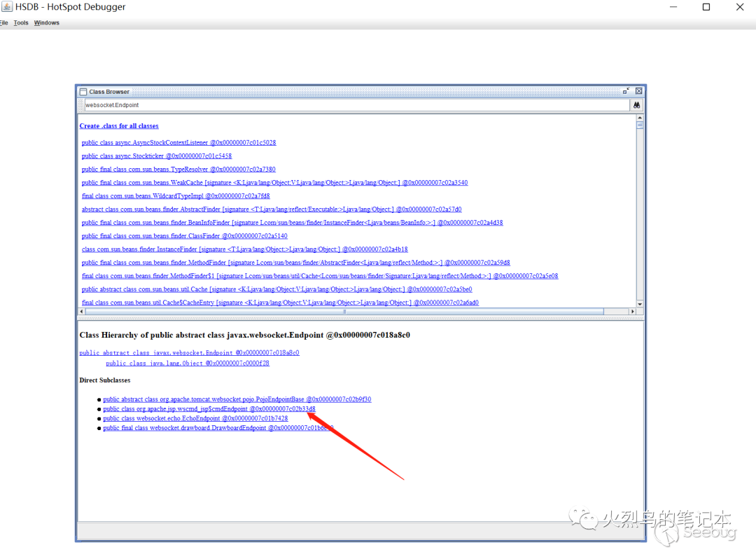756x552 pixels.
Task: Click the Class Browser frame icon
Action: coord(83,92)
